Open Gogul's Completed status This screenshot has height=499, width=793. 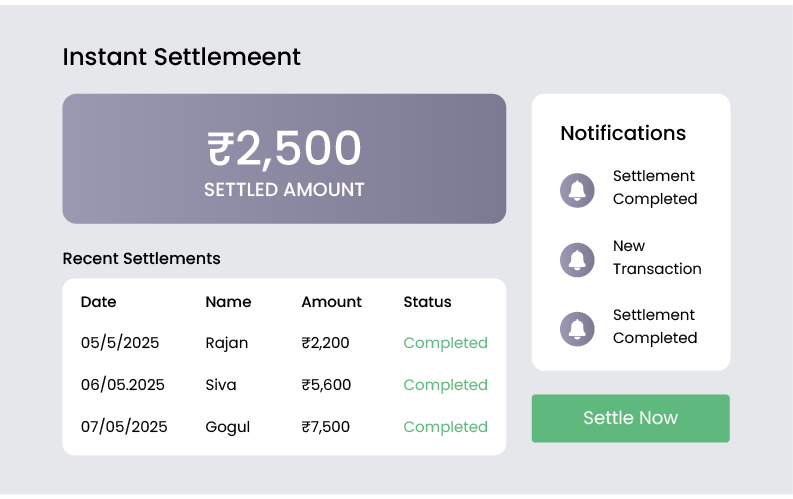coord(445,427)
